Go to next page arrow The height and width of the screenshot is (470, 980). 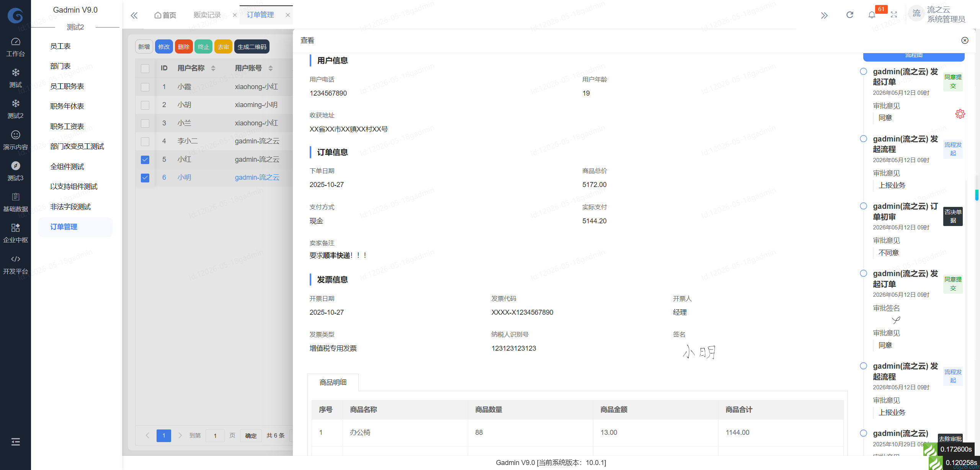point(180,435)
